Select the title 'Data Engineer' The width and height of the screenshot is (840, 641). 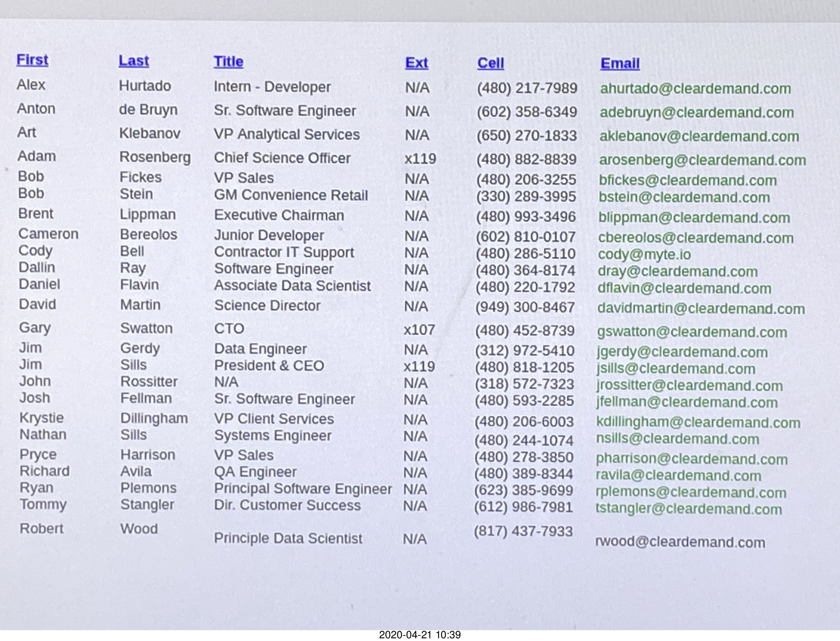[x=260, y=349]
